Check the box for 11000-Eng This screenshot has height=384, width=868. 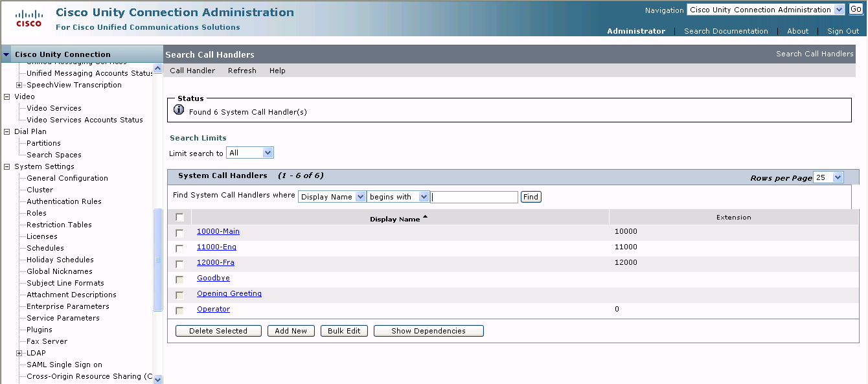[179, 248]
